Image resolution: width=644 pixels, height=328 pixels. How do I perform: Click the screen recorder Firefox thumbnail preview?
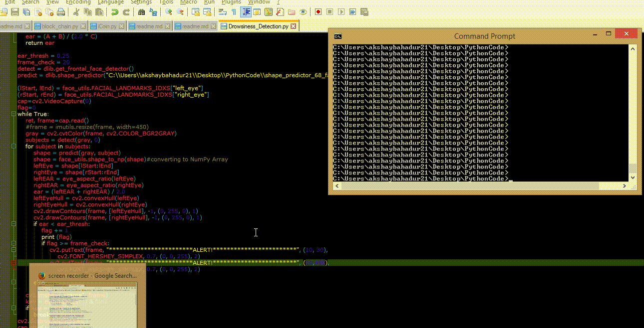(87, 304)
